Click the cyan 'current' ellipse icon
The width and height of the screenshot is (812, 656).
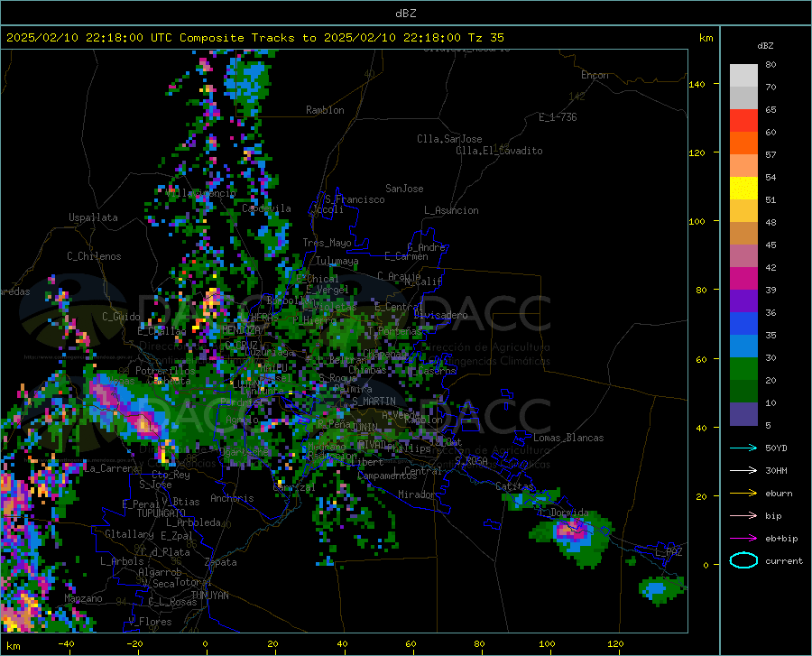click(x=743, y=560)
